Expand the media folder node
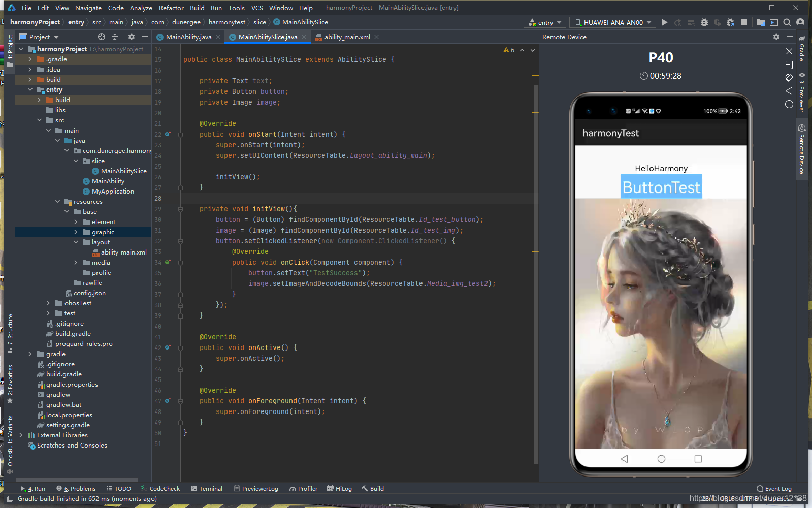The image size is (812, 508). coord(76,263)
